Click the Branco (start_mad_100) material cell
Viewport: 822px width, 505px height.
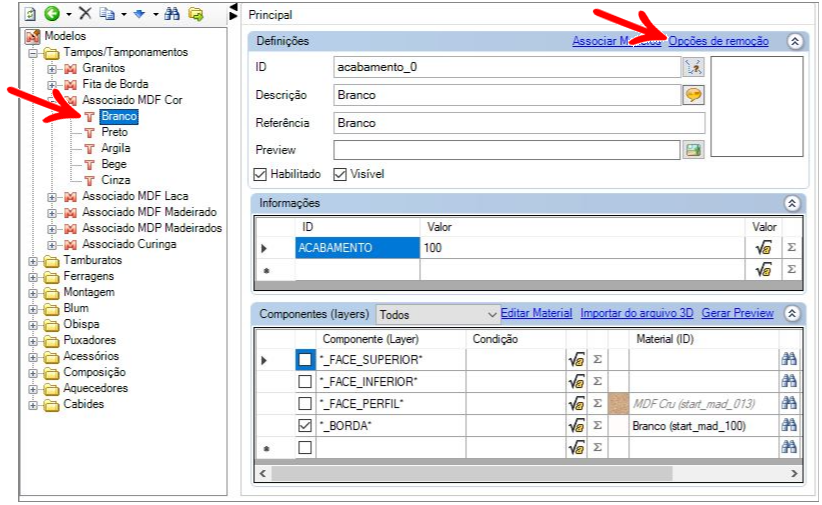(x=704, y=426)
